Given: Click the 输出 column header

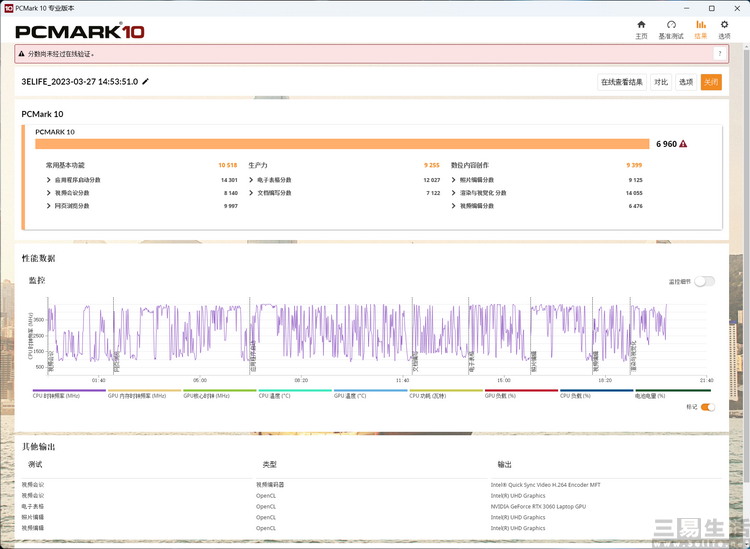Looking at the screenshot, I should [505, 464].
